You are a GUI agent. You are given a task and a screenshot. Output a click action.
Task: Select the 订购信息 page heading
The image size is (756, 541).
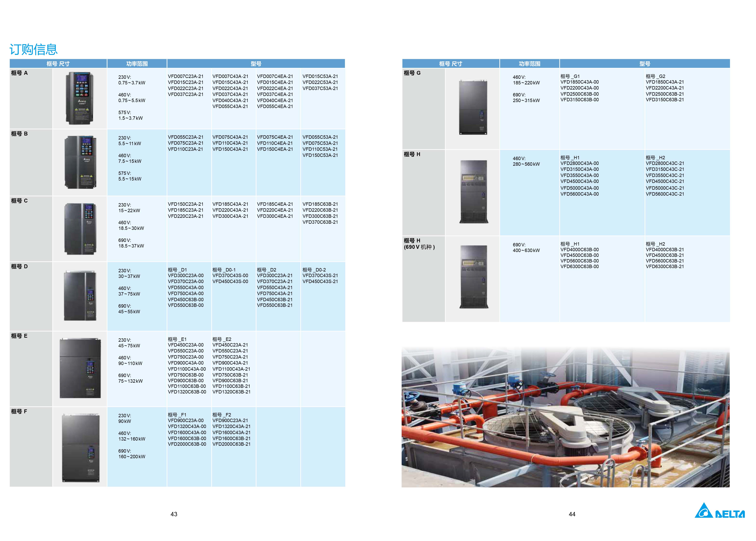[33, 49]
